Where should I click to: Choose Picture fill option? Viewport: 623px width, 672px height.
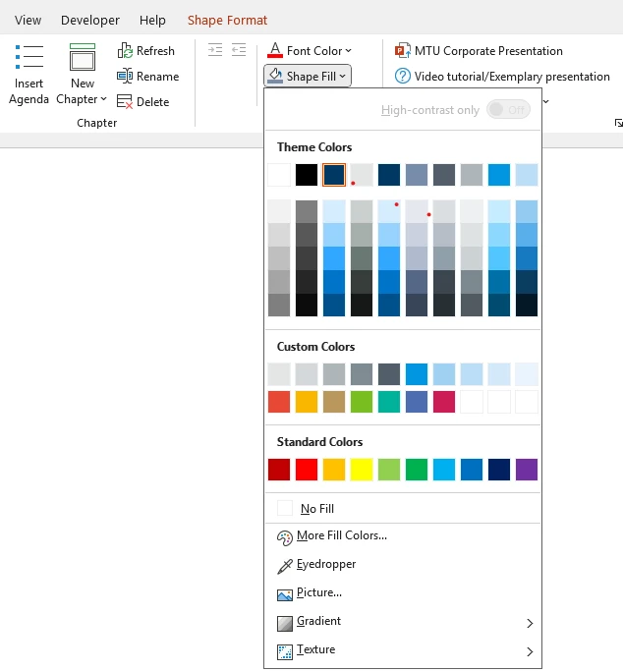click(403, 592)
